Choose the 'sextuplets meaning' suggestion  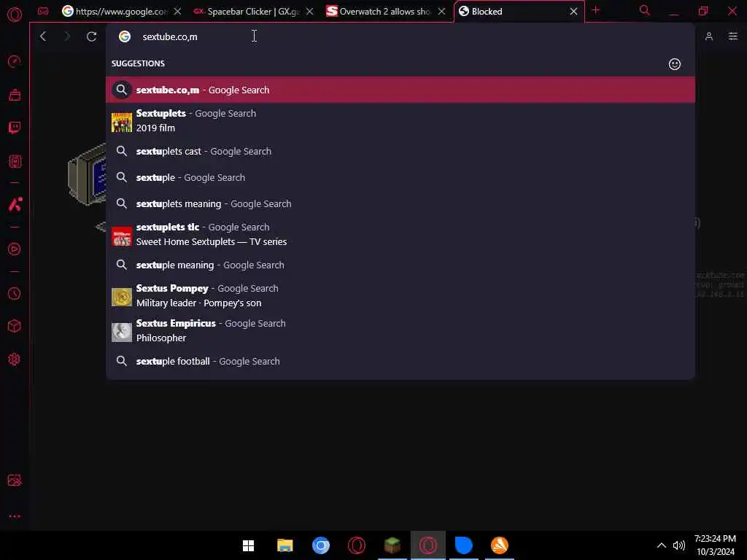[400, 204]
